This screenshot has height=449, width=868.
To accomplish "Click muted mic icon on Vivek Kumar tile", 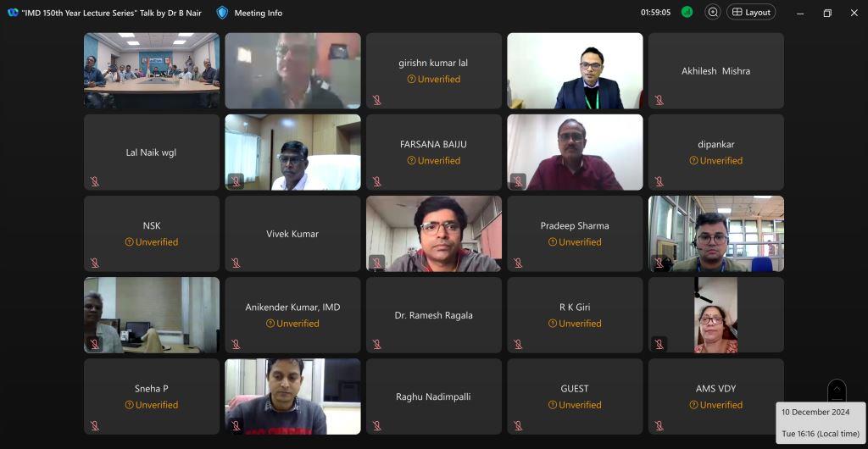I will coord(236,263).
